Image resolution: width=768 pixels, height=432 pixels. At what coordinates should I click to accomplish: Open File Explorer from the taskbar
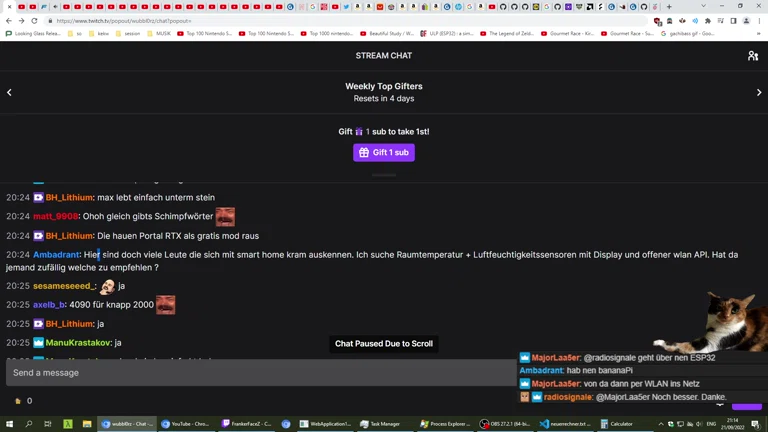click(87, 424)
